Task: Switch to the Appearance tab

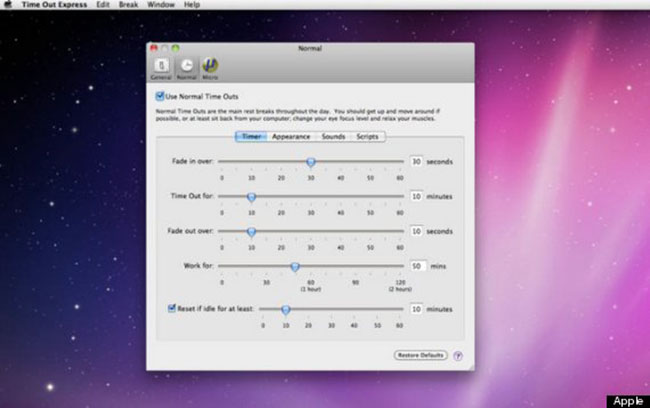Action: 291,136
